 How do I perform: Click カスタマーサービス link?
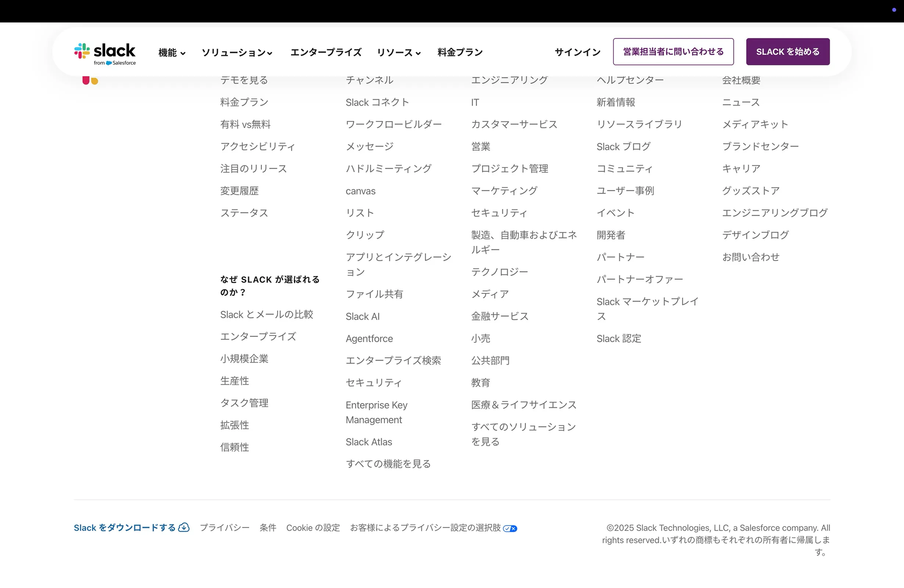tap(514, 124)
